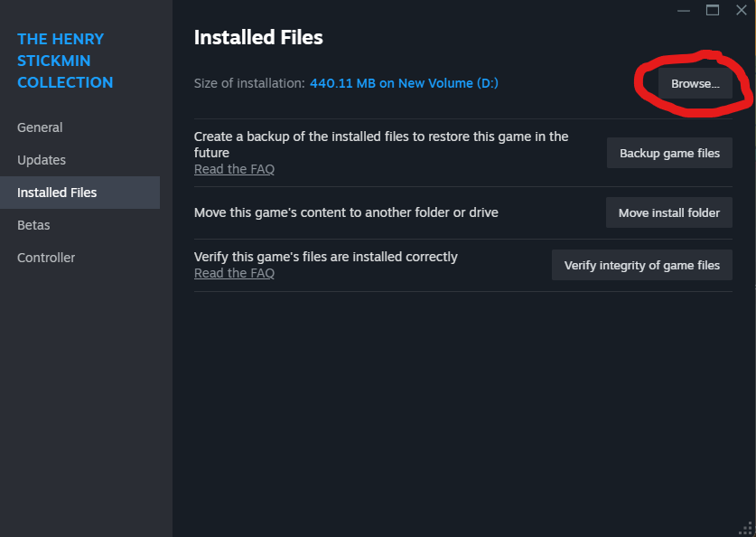Select the Installed Files tab

click(x=57, y=193)
